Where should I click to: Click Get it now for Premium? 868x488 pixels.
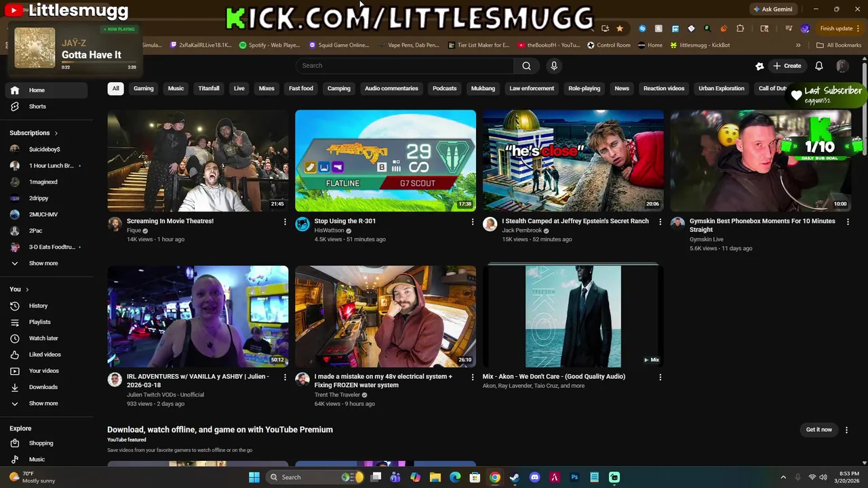click(818, 430)
